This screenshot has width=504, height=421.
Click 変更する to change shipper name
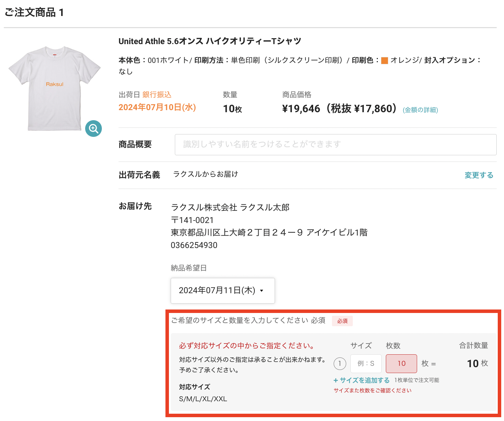[x=479, y=175]
